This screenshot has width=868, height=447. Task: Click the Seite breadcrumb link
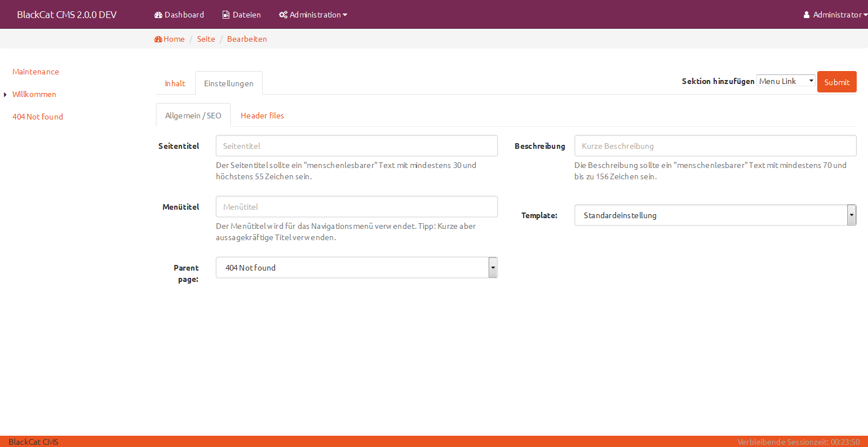pos(206,39)
